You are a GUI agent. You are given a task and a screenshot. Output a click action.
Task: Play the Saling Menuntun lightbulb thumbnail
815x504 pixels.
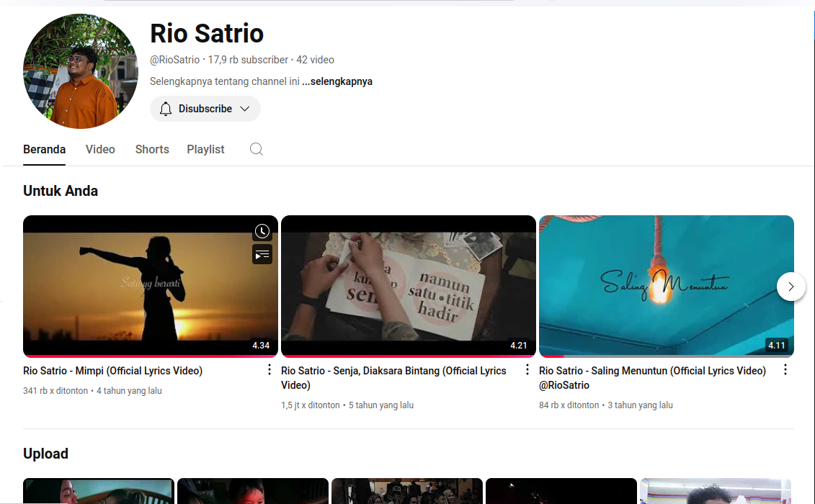point(666,285)
